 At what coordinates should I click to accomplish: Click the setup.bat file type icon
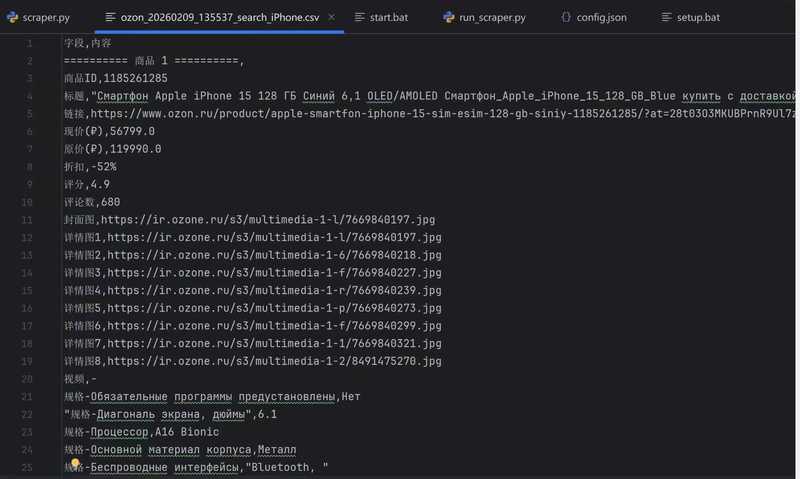click(666, 18)
